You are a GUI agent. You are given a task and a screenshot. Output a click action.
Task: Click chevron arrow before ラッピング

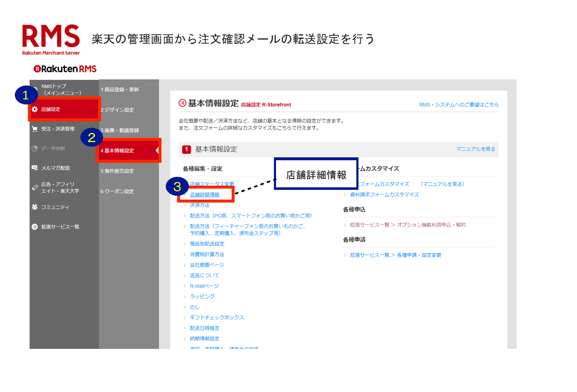(185, 296)
